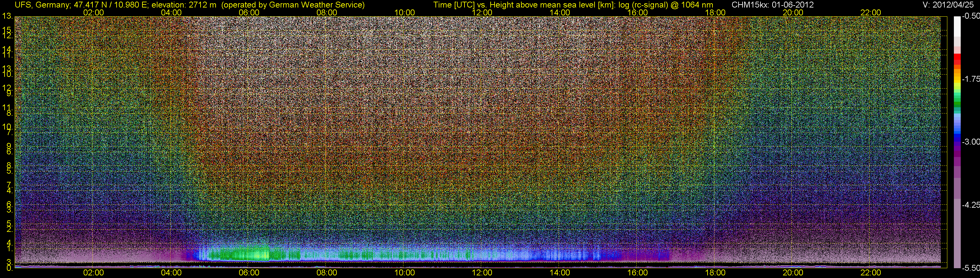
Task: Click the "18:00" label on the top time axis
Action: coord(715,12)
